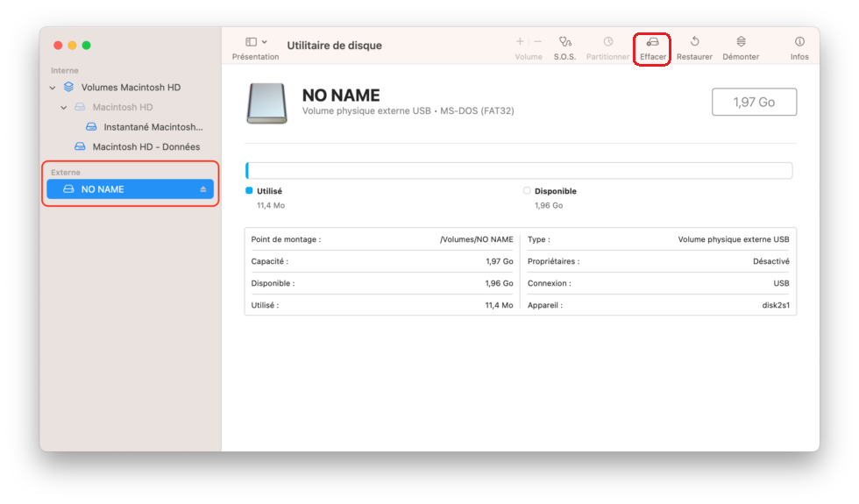Click the blue Utilisé legend swatch
The height and width of the screenshot is (504, 859).
(249, 191)
